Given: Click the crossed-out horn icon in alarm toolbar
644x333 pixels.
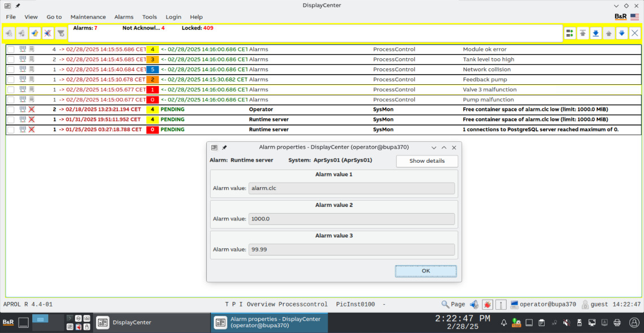Looking at the screenshot, I should point(48,33).
